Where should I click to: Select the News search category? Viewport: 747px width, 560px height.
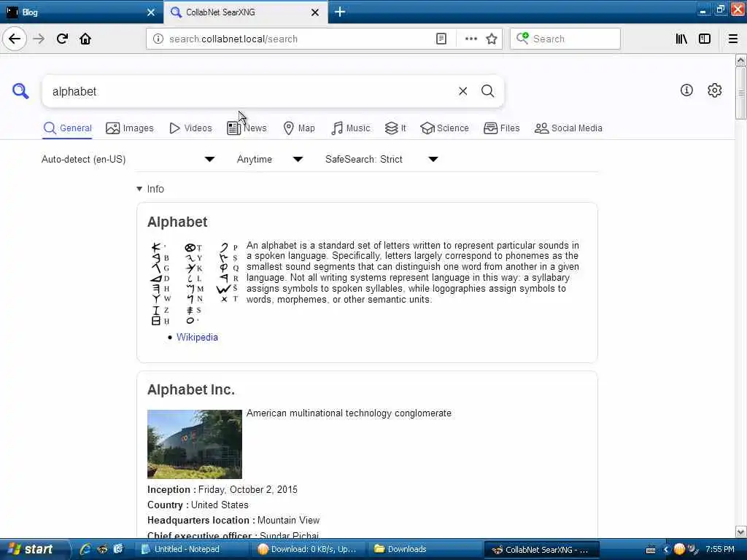pyautogui.click(x=247, y=128)
